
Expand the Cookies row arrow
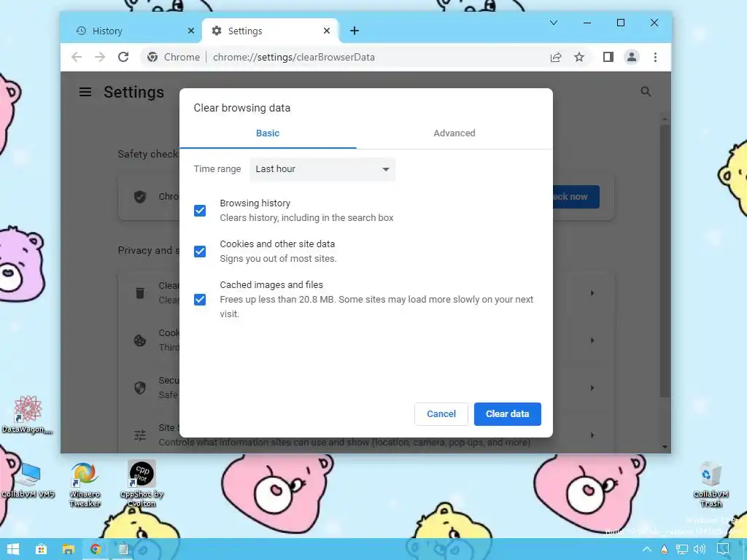[592, 341]
